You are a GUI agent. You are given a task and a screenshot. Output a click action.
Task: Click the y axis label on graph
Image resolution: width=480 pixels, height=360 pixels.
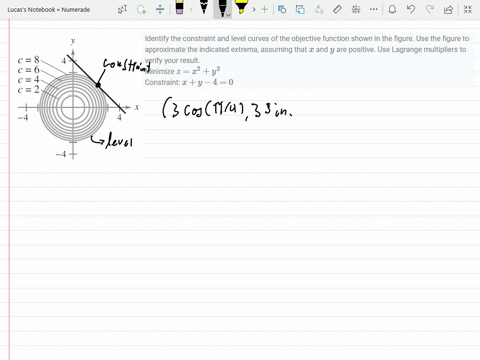point(73,41)
